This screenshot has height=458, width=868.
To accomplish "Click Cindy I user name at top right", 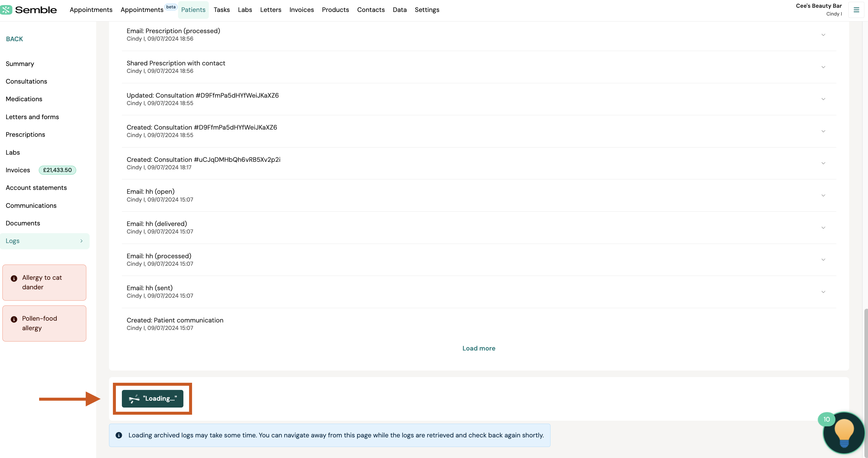I will [834, 14].
